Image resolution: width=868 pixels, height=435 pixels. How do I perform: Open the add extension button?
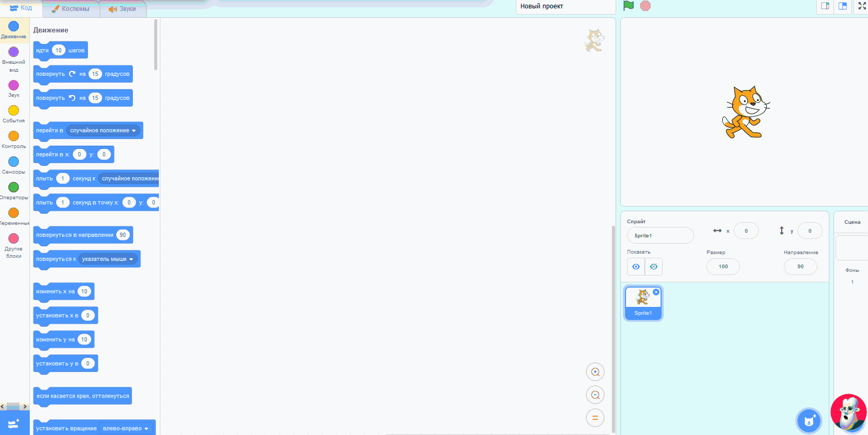coord(14,423)
